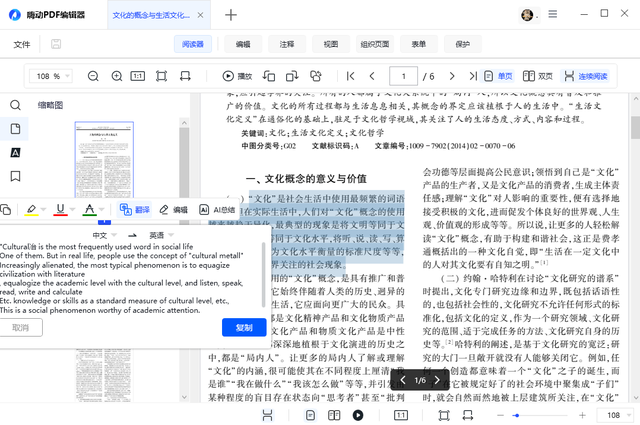The height and width of the screenshot is (425, 640).
Task: Start slideshow playback in top toolbar
Action: pos(237,76)
